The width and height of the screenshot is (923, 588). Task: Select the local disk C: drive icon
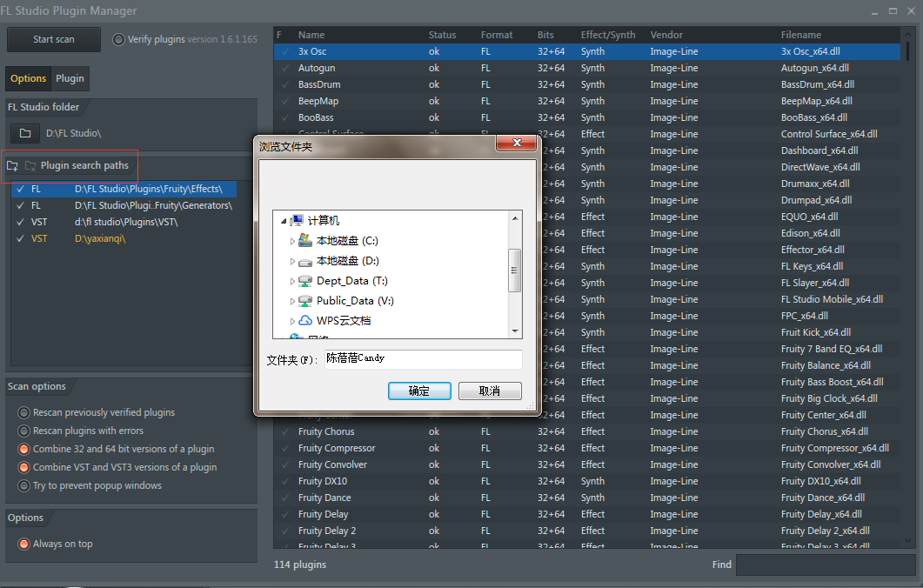pyautogui.click(x=305, y=241)
